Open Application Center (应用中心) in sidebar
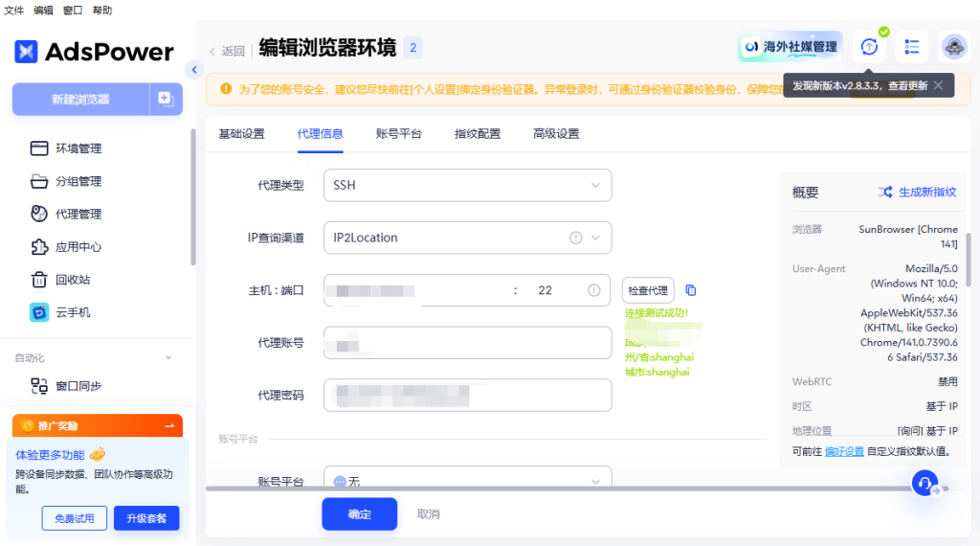The height and width of the screenshot is (546, 980). click(x=78, y=247)
